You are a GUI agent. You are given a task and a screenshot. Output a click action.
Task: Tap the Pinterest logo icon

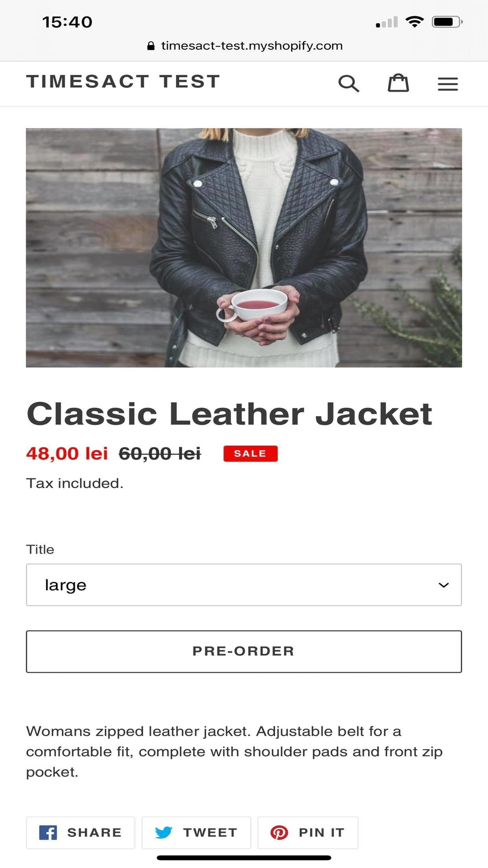tap(279, 832)
